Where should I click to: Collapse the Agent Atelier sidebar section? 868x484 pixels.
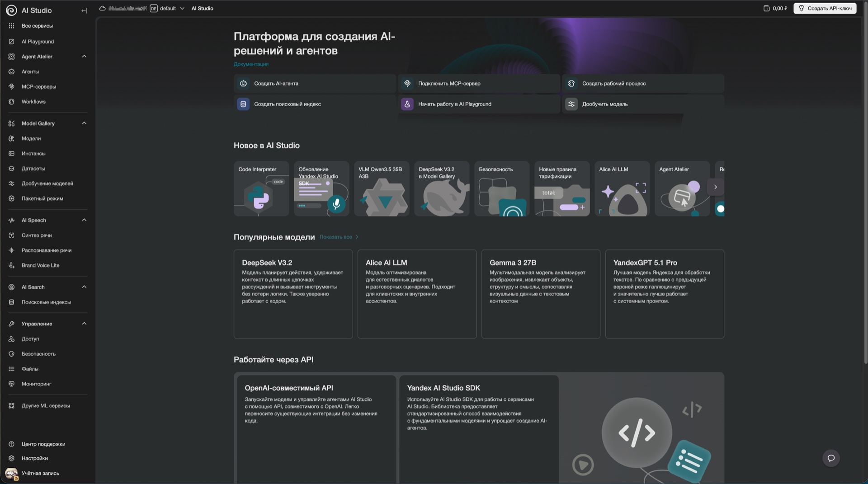pyautogui.click(x=84, y=56)
